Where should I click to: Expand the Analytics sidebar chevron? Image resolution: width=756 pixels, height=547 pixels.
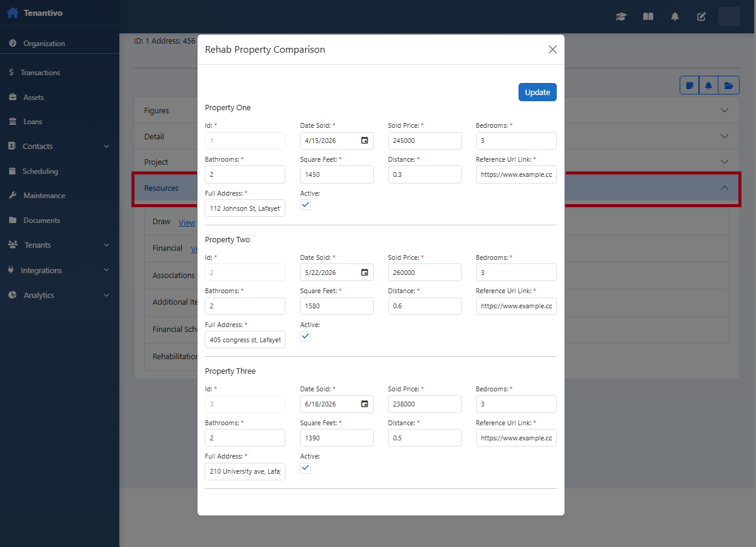click(107, 296)
